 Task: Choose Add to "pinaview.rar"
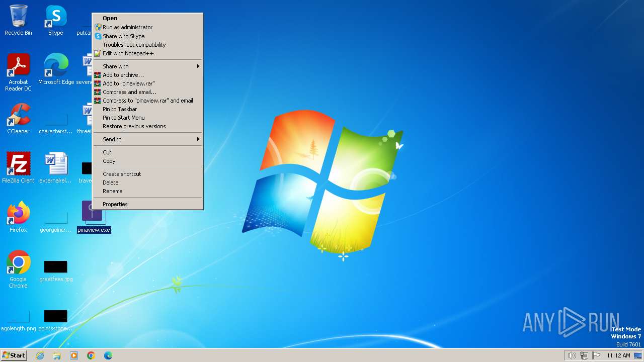click(148, 83)
